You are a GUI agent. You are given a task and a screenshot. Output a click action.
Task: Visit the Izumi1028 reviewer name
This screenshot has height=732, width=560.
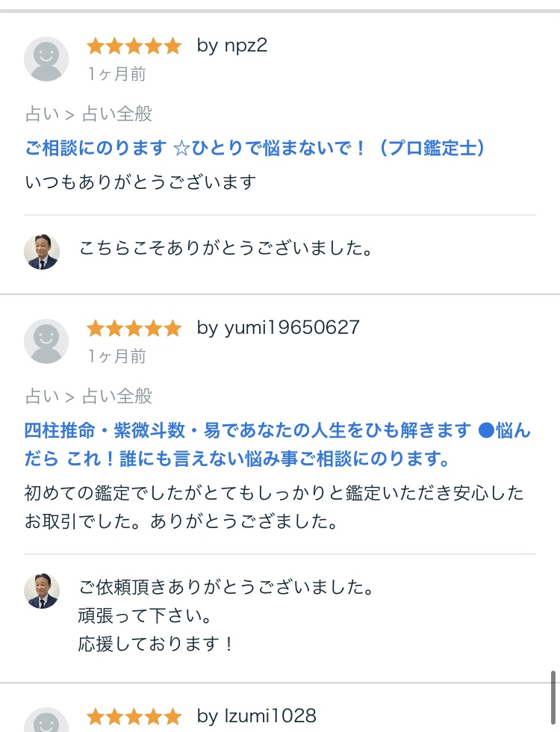tap(258, 716)
